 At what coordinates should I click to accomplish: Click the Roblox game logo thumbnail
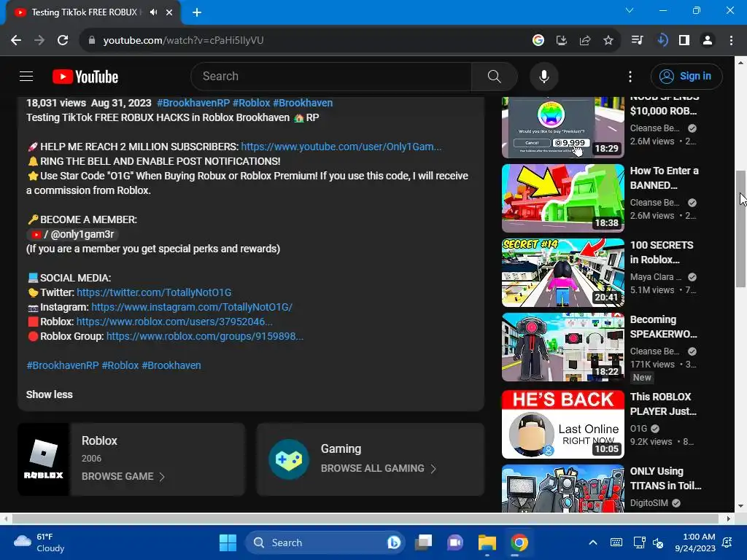point(43,459)
